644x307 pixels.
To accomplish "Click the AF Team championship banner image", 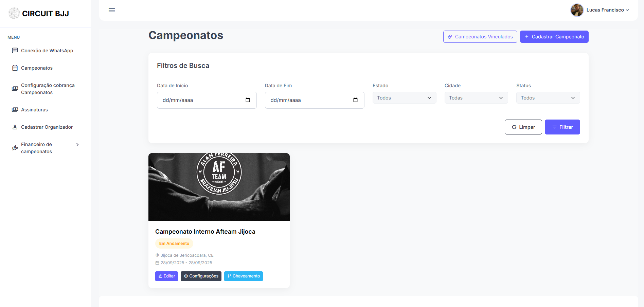I will [x=219, y=187].
